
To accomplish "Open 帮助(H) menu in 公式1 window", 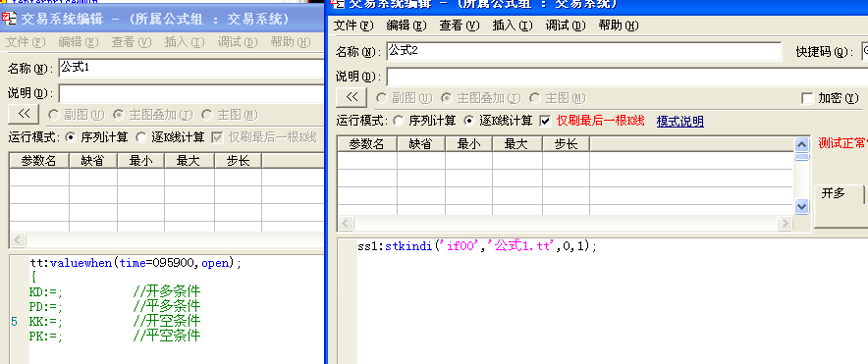I will point(291,42).
